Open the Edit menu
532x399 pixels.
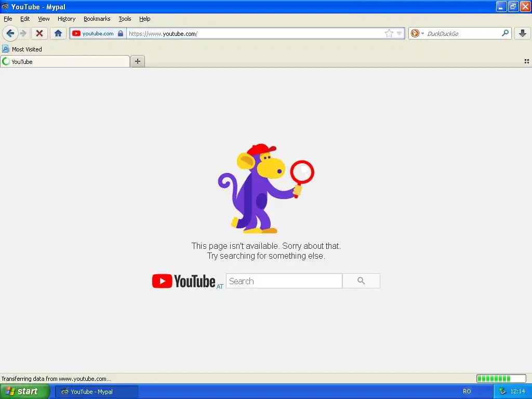[x=25, y=19]
